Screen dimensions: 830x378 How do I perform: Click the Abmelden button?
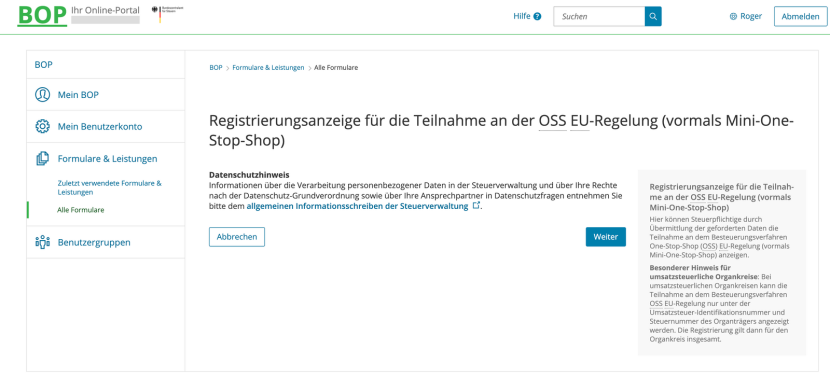[800, 16]
